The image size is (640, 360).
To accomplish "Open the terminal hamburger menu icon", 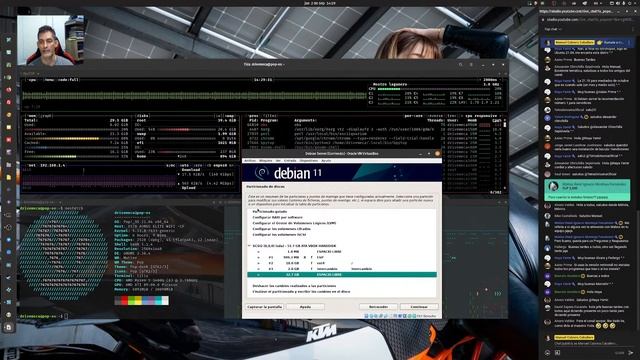I will point(471,64).
